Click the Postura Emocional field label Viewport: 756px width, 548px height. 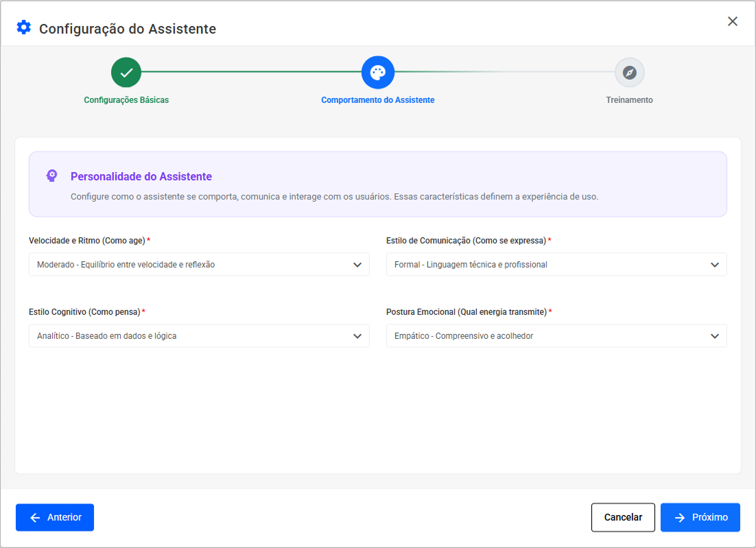coord(466,312)
